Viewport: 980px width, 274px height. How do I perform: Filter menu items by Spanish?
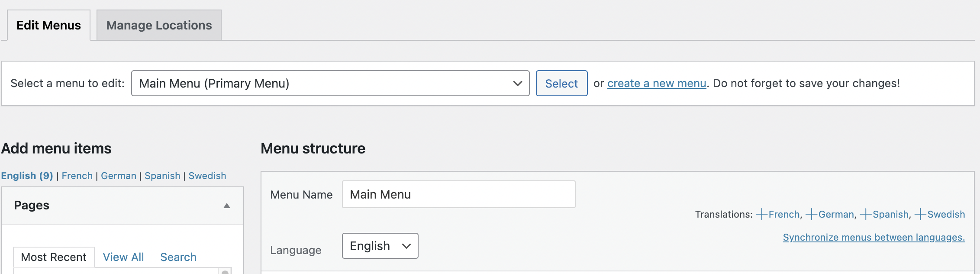[162, 176]
